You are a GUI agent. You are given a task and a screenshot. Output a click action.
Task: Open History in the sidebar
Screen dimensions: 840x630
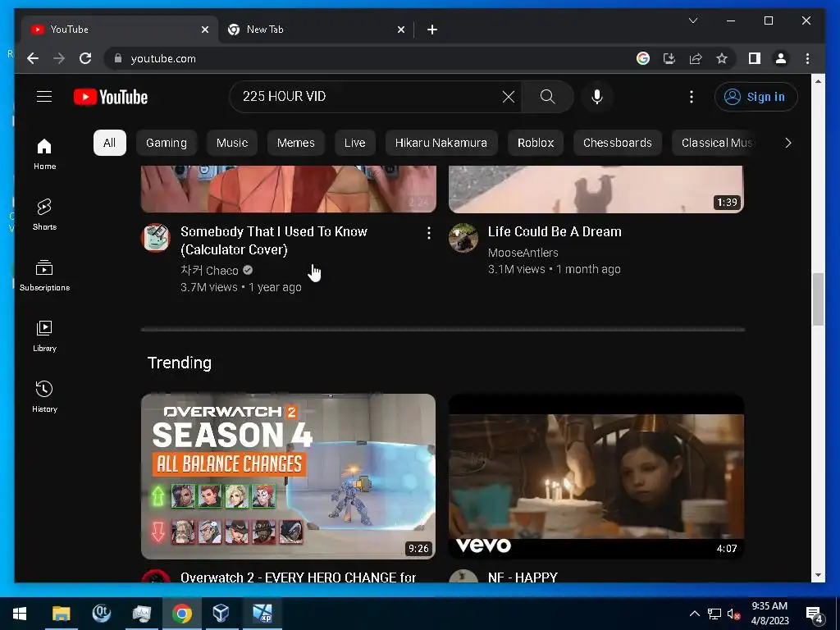[x=44, y=396]
